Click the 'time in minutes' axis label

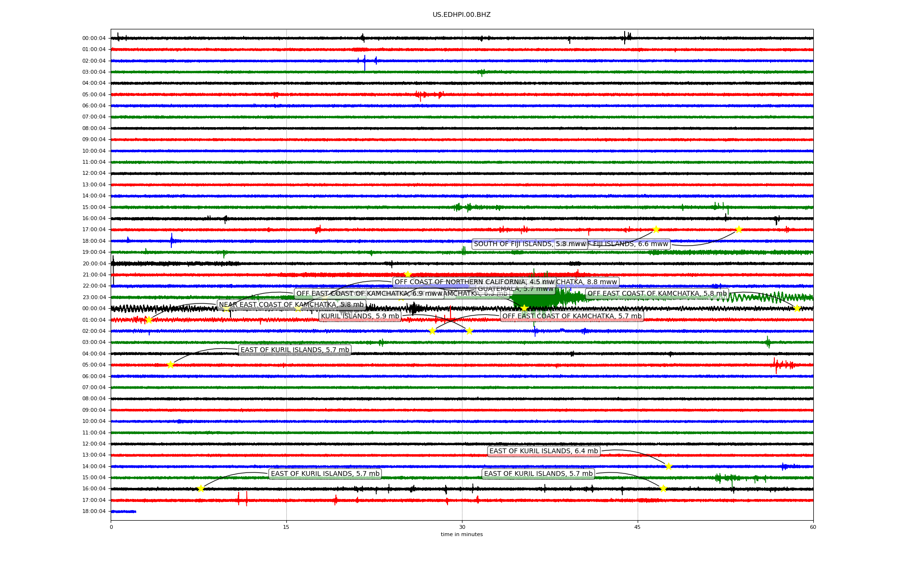[x=462, y=534]
